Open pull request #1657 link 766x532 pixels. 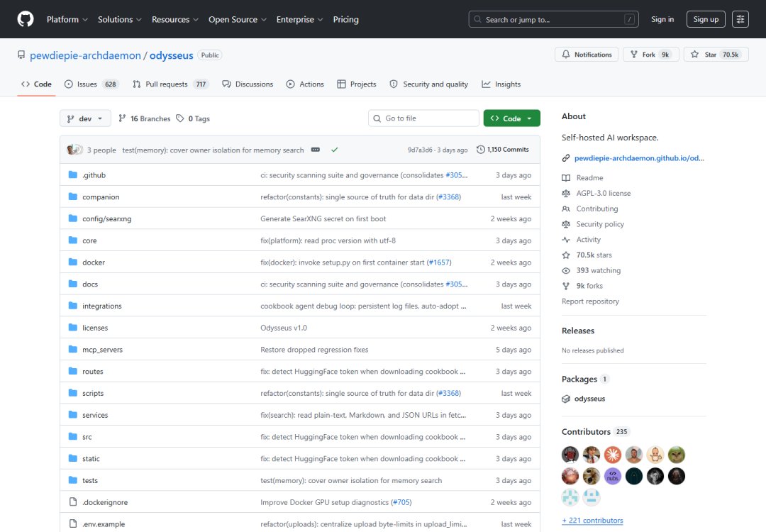click(439, 262)
